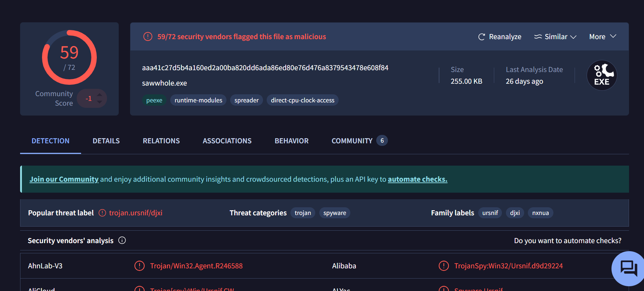Click the Community tab count badge 6
The height and width of the screenshot is (291, 644).
pyautogui.click(x=382, y=140)
